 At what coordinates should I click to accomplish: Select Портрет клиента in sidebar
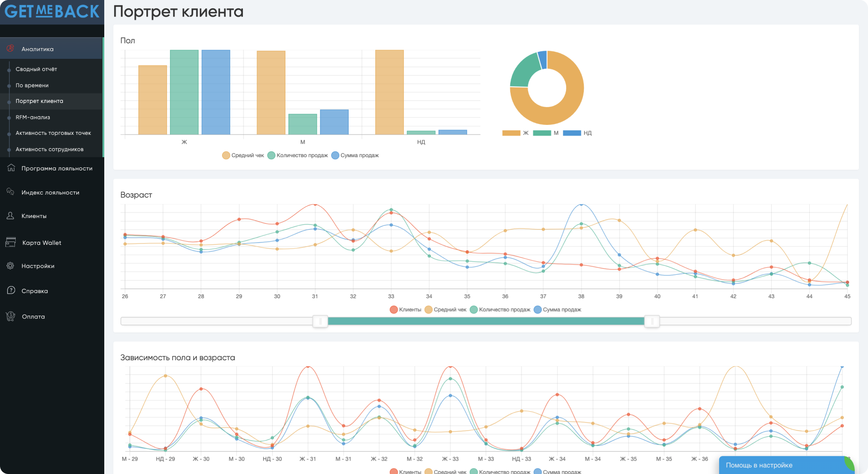coord(39,101)
